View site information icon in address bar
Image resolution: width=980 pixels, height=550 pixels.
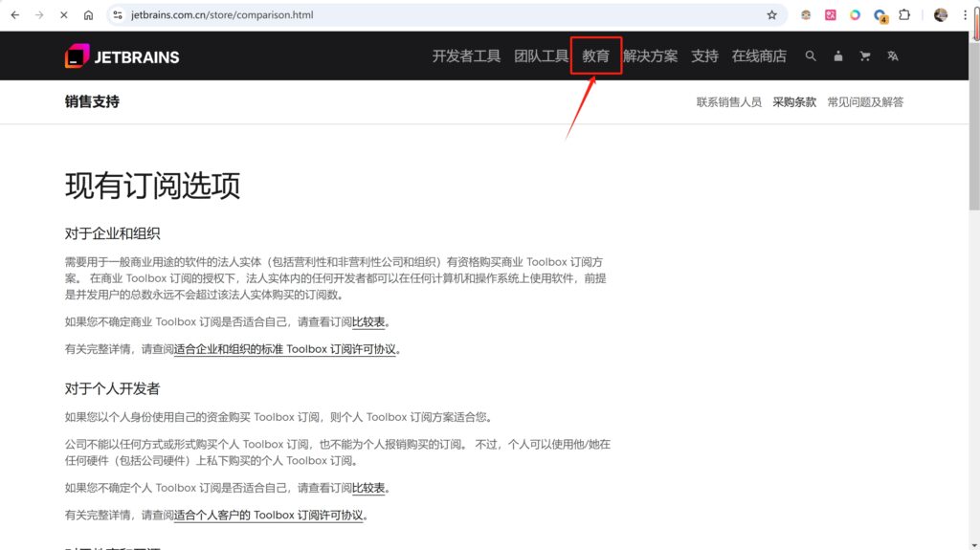tap(118, 15)
